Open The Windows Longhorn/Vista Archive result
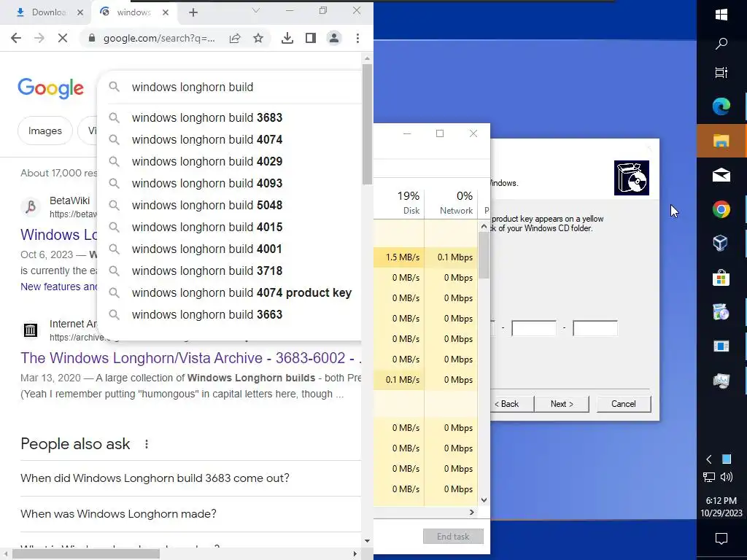The width and height of the screenshot is (747, 560). tap(190, 357)
